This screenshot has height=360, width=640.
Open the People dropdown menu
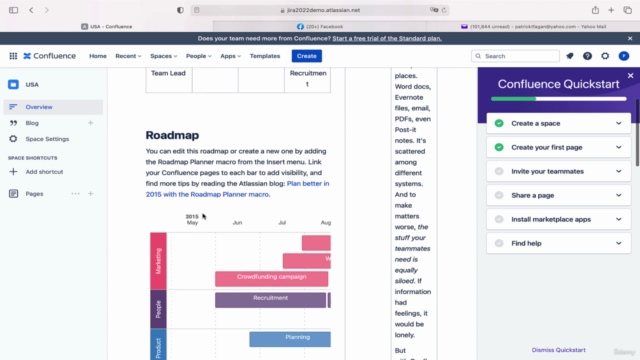(x=199, y=56)
